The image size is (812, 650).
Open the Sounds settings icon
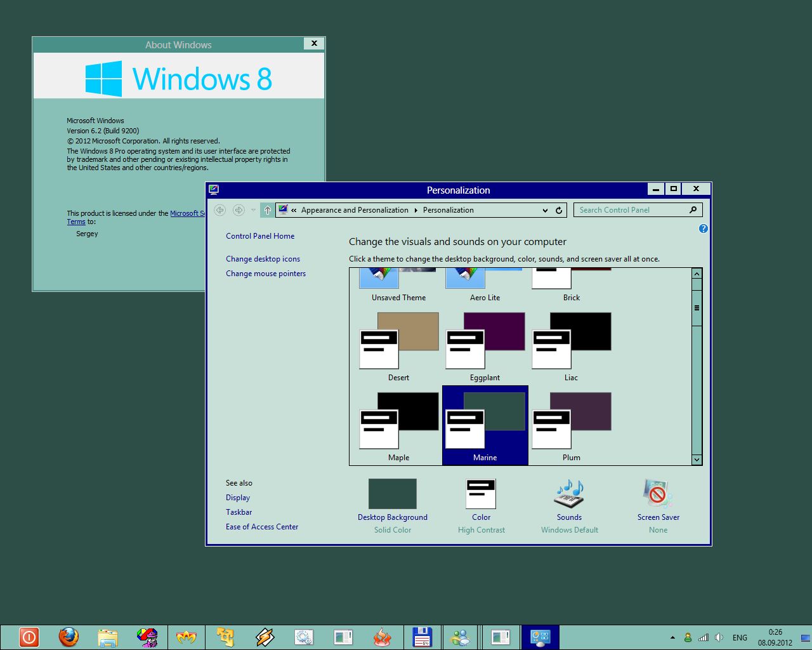pos(569,494)
